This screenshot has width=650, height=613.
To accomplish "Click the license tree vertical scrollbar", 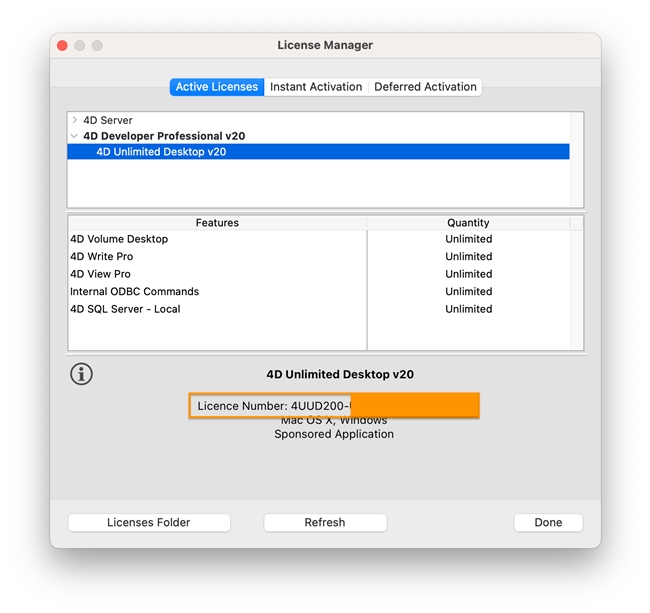I will pos(576,160).
